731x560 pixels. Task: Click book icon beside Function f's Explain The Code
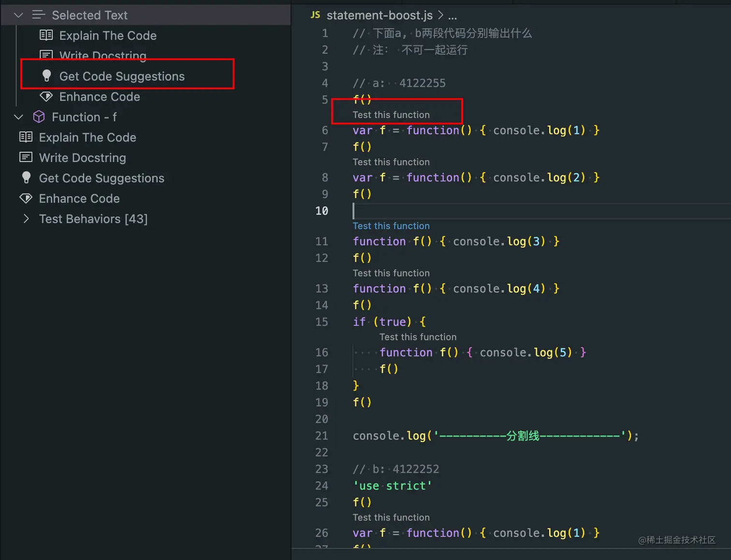tap(26, 137)
